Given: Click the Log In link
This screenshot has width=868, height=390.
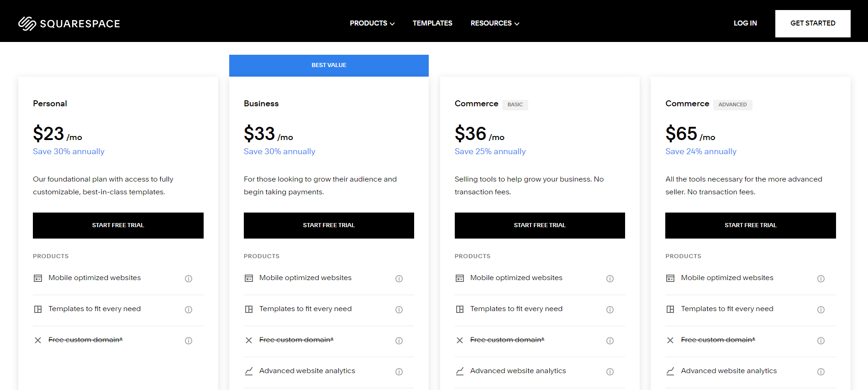Looking at the screenshot, I should click(x=745, y=23).
